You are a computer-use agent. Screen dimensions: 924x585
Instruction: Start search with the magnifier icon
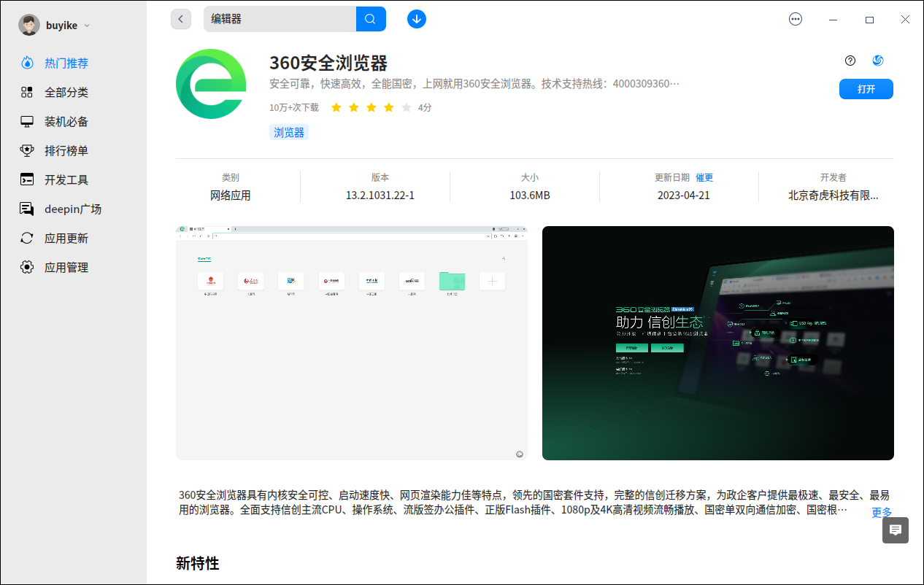tap(371, 19)
